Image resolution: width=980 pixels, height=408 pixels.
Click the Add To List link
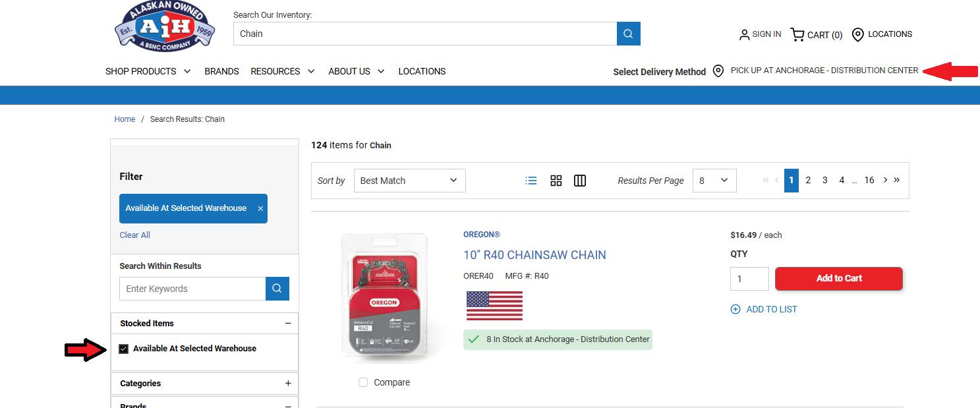[772, 309]
